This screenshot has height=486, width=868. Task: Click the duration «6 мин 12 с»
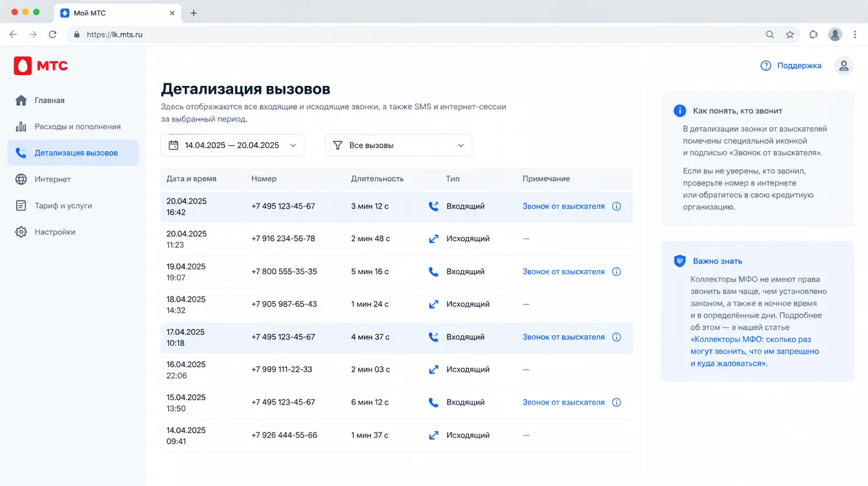click(x=370, y=402)
